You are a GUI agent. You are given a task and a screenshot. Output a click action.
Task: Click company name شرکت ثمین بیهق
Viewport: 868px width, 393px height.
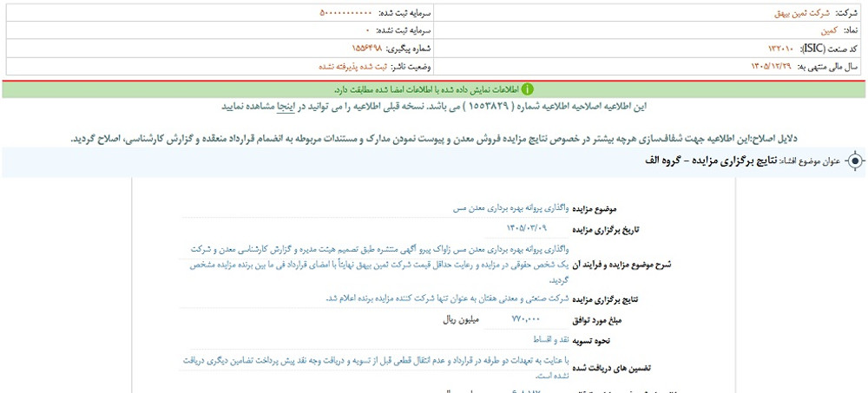(801, 13)
